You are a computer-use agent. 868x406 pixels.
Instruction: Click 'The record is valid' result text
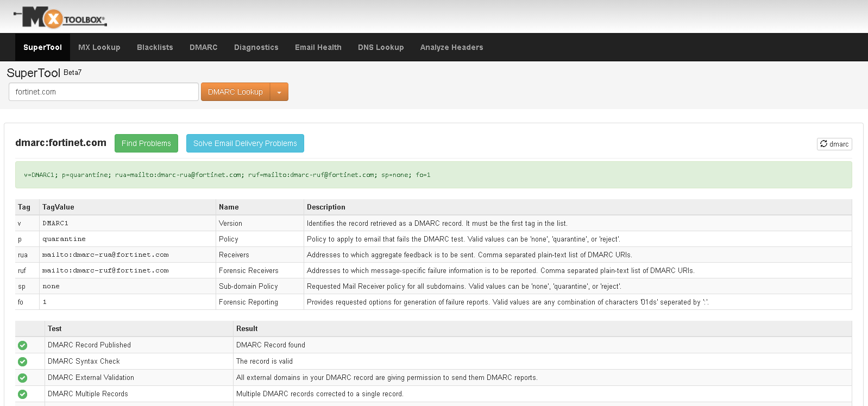click(x=265, y=361)
